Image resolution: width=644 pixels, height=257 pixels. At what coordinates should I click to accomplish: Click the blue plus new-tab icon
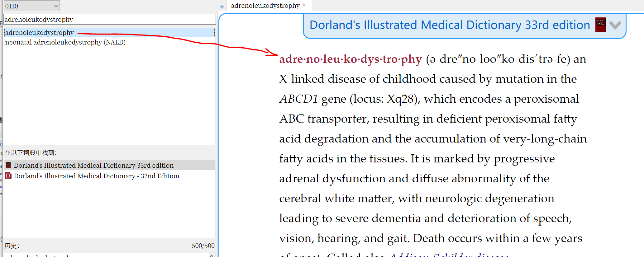(x=222, y=7)
